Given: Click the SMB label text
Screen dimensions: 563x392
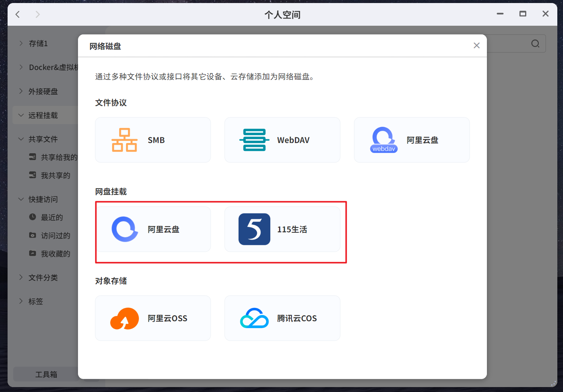Looking at the screenshot, I should click(156, 140).
